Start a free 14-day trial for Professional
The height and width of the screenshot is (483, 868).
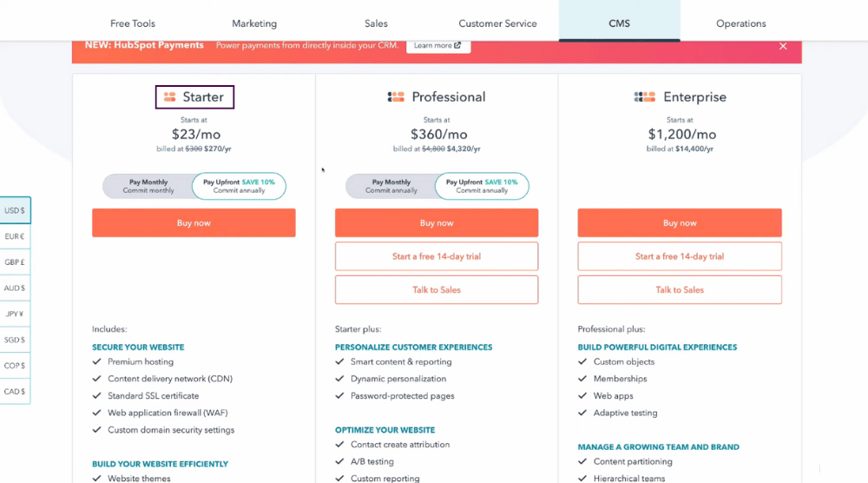(437, 256)
